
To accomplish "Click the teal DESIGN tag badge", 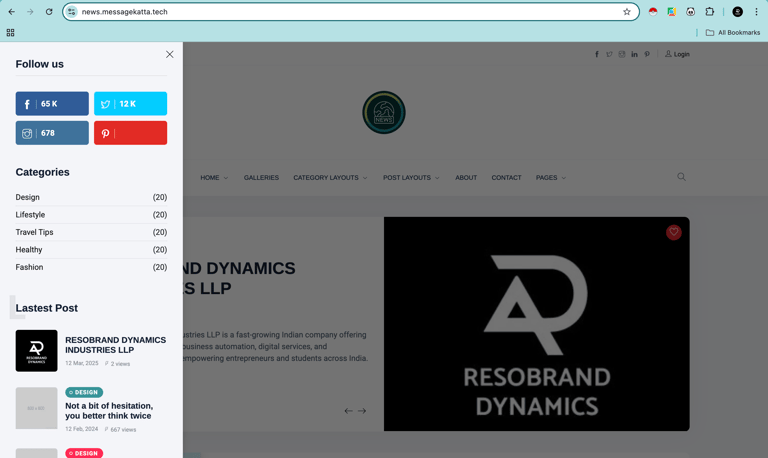I will pos(84,392).
